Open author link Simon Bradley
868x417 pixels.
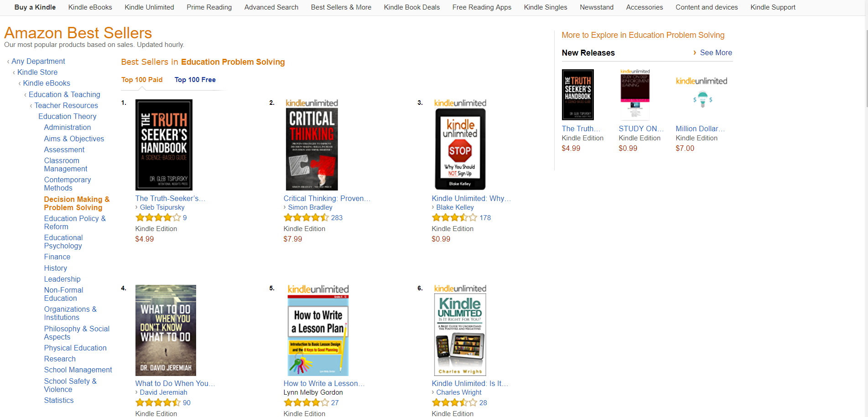click(310, 207)
